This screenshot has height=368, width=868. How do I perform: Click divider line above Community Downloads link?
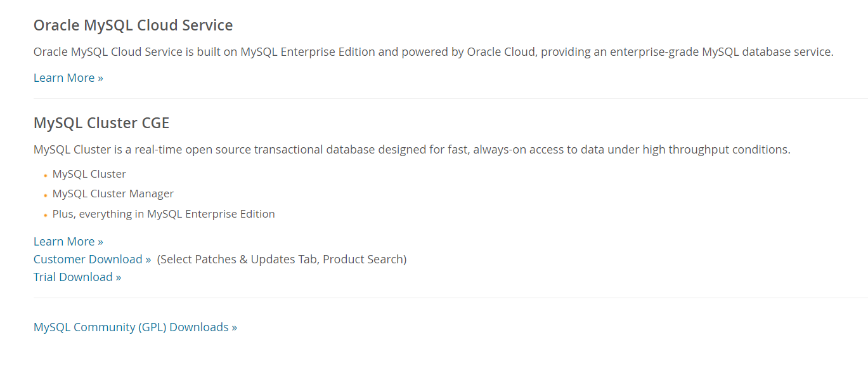click(444, 298)
